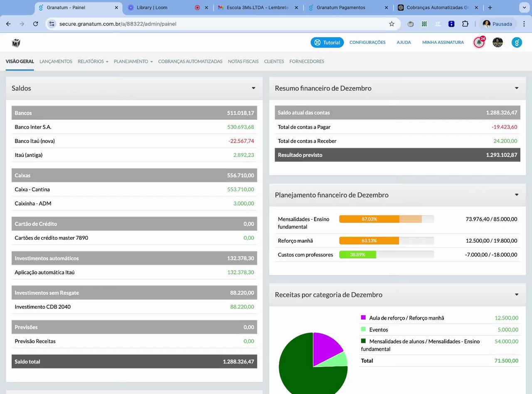Open the browser extensions puzzle icon

[465, 24]
